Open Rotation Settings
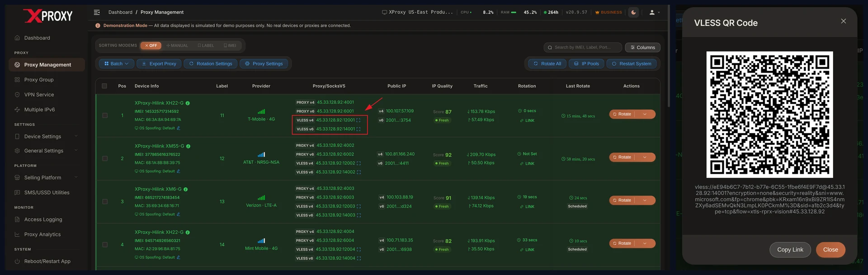The height and width of the screenshot is (275, 868). pyautogui.click(x=211, y=64)
